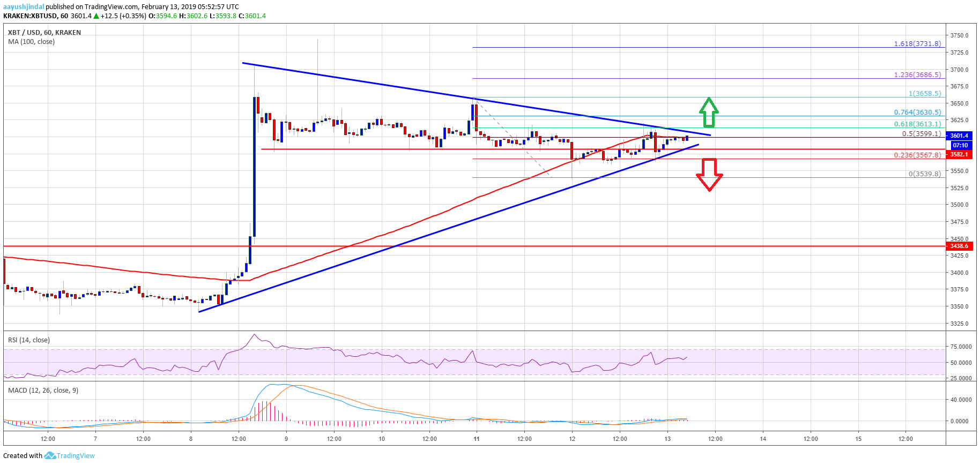Image resolution: width=980 pixels, height=465 pixels.
Task: Select the XBT / USD, 60, KRAKEN chart title
Action: [x=44, y=33]
